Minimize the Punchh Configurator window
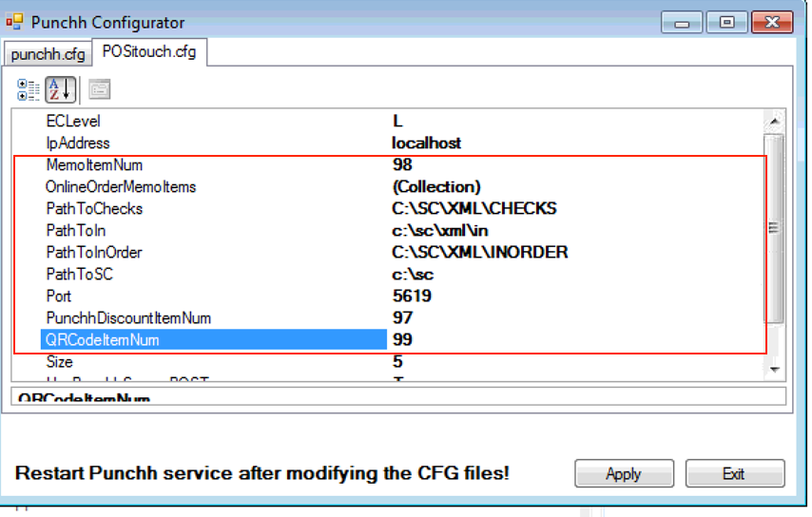The height and width of the screenshot is (517, 812). 682,23
